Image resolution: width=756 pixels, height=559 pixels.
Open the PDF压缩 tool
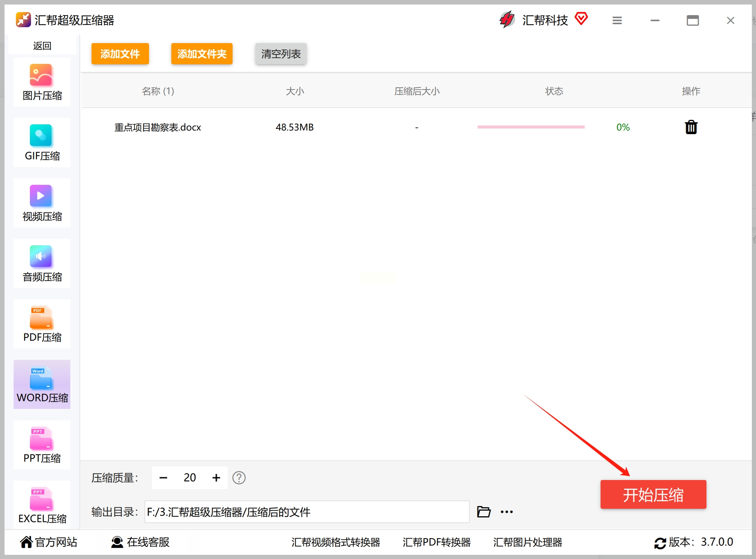pos(42,324)
